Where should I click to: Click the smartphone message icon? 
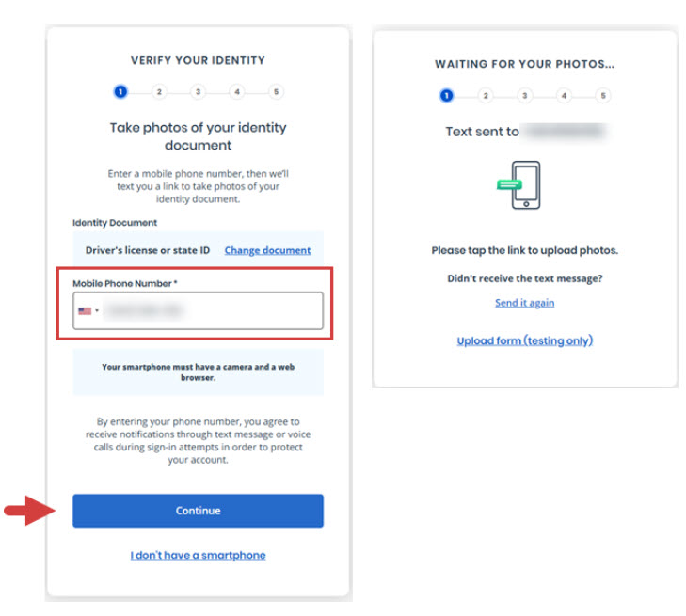(x=518, y=185)
